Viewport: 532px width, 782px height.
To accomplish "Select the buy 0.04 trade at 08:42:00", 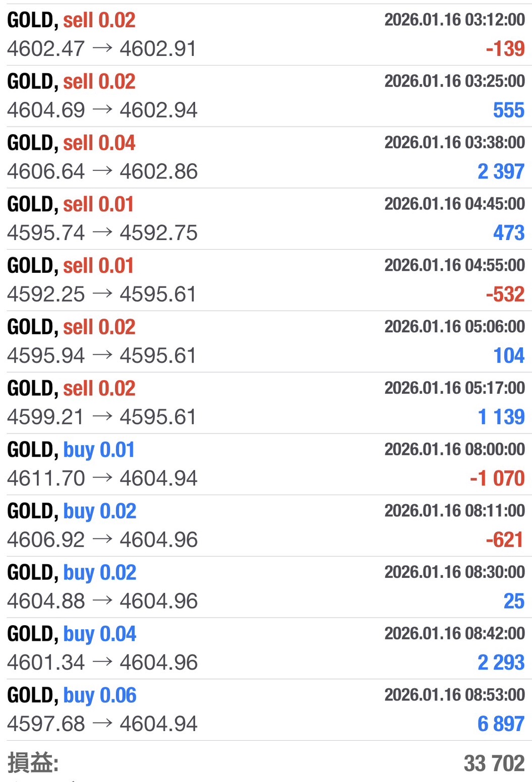I will pyautogui.click(x=266, y=648).
